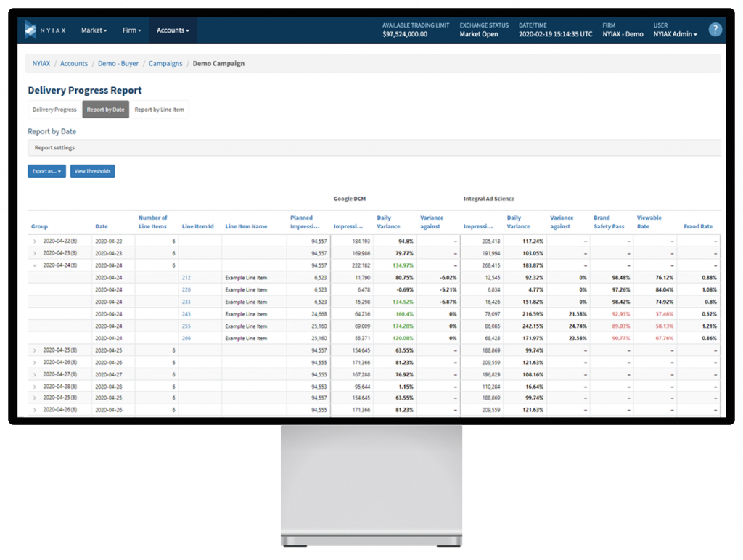This screenshot has width=743, height=560.
Task: Open line item id 212 link
Action: coord(186,278)
